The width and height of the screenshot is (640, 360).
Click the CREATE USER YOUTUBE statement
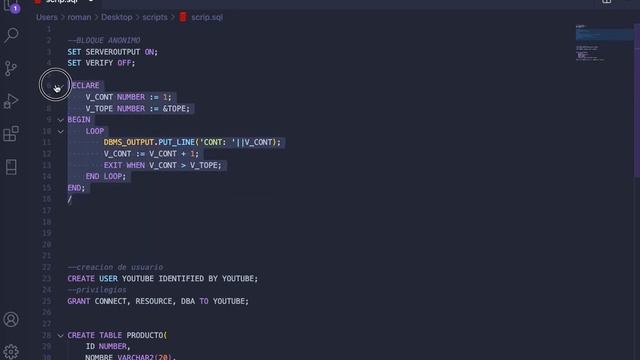(x=162, y=278)
